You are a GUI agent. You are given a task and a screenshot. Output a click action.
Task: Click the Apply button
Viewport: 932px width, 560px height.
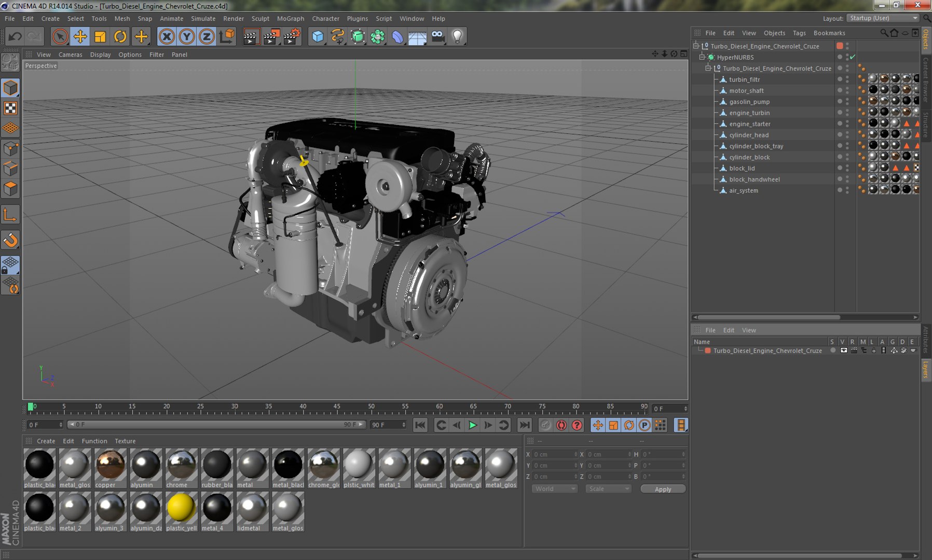[663, 489]
